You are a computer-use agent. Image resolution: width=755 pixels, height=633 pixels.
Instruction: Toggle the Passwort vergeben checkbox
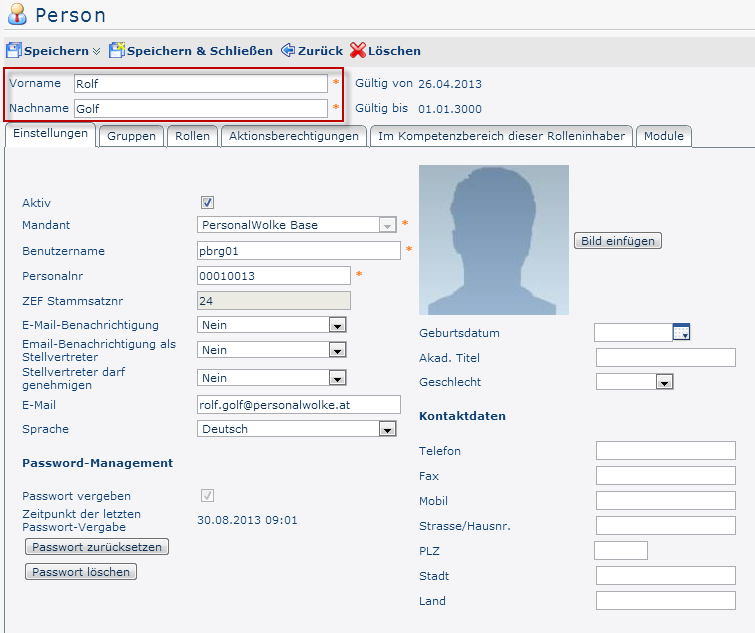click(x=208, y=495)
